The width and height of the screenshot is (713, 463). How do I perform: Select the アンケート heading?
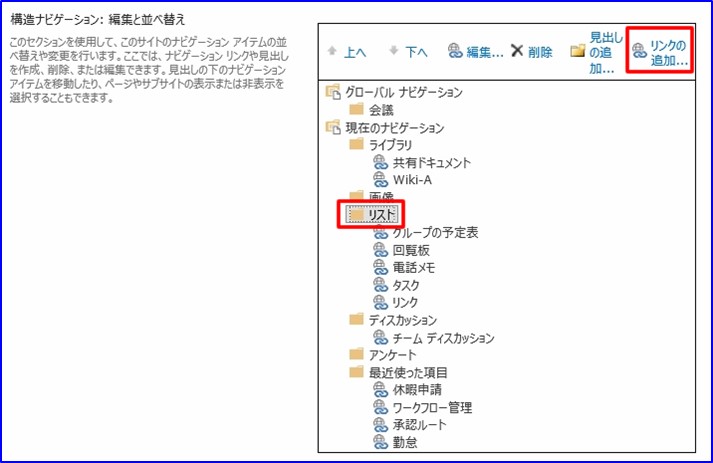[x=392, y=355]
